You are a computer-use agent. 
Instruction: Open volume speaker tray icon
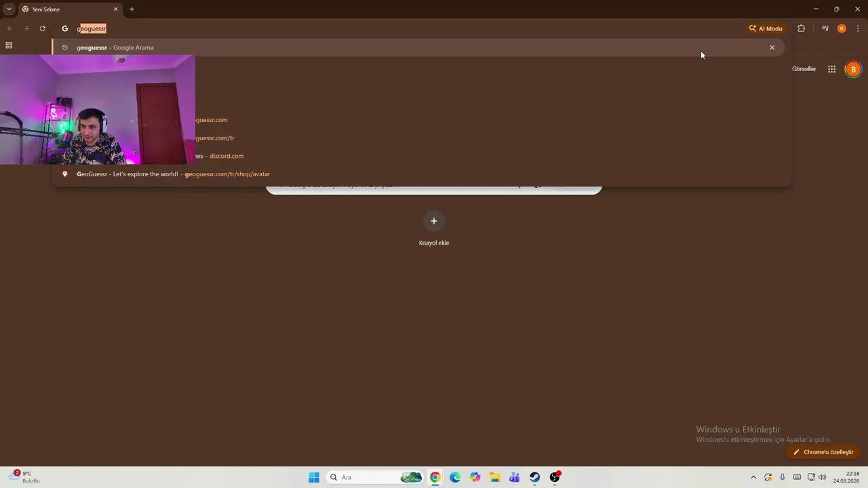[823, 477]
